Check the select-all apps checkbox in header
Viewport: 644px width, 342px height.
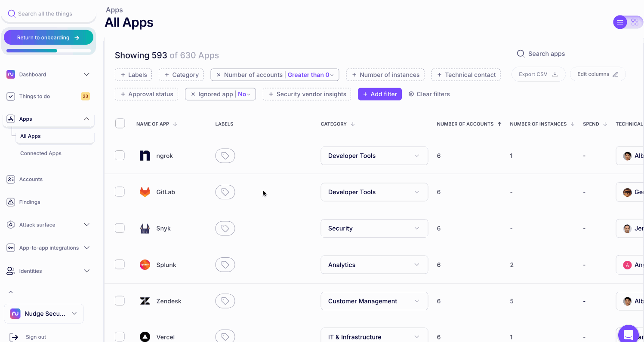pyautogui.click(x=120, y=124)
